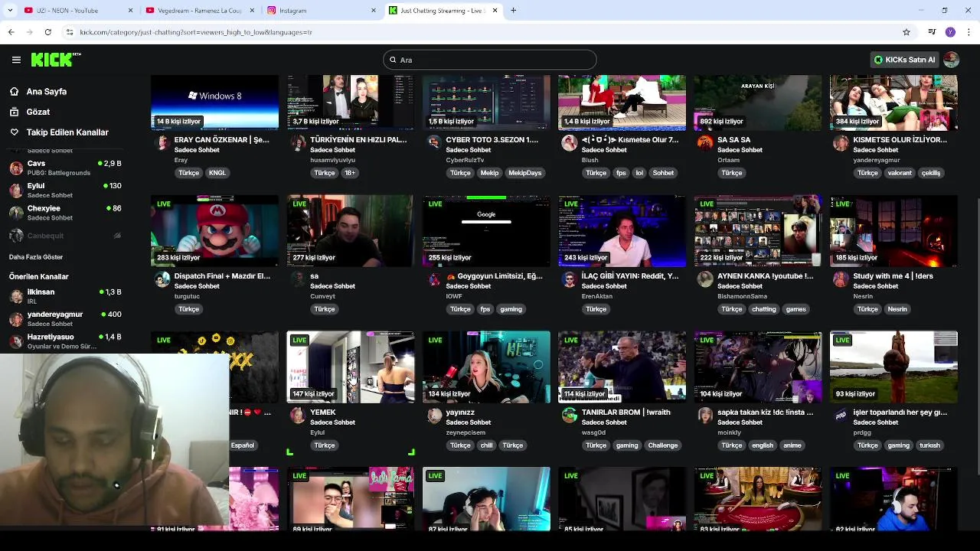Viewport: 980px width, 551px height.
Task: Click chill tag under zeynepcisem
Action: [487, 445]
